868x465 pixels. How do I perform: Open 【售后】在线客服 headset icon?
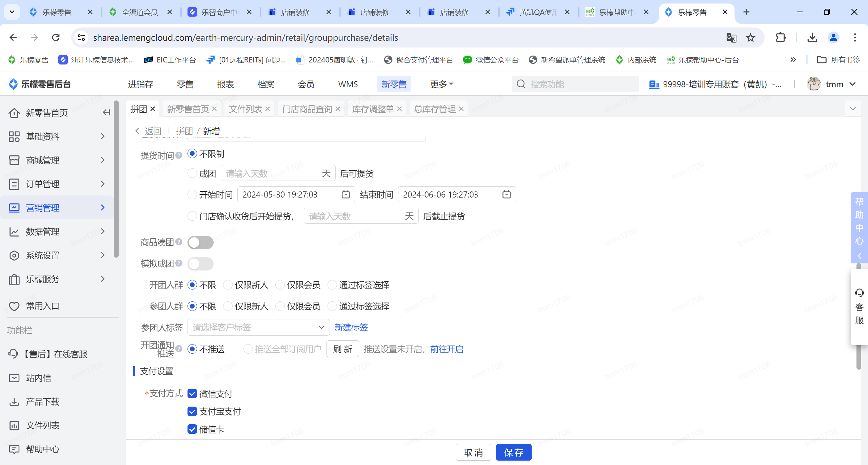pos(13,354)
